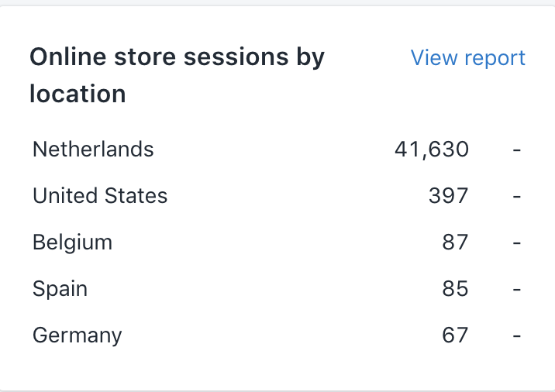Click the Online store sessions by location heading
This screenshot has height=392, width=555.
click(177, 75)
